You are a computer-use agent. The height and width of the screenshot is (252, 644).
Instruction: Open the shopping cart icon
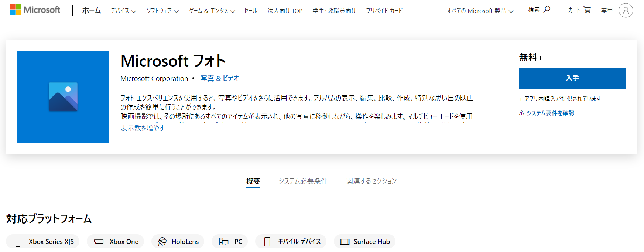tap(587, 10)
